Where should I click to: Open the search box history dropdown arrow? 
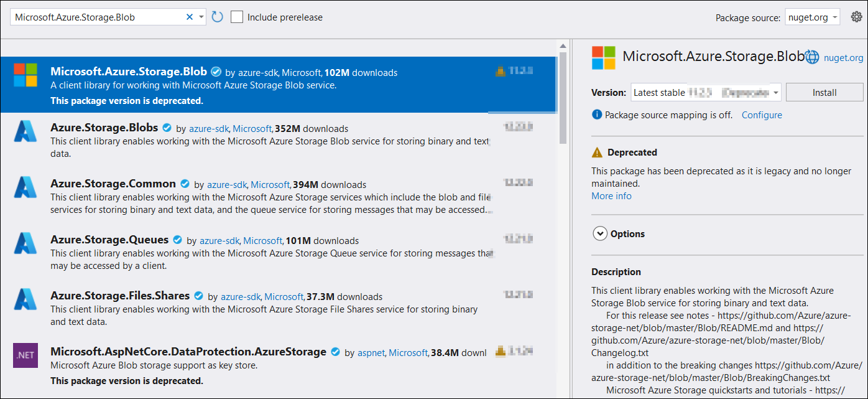(x=201, y=17)
